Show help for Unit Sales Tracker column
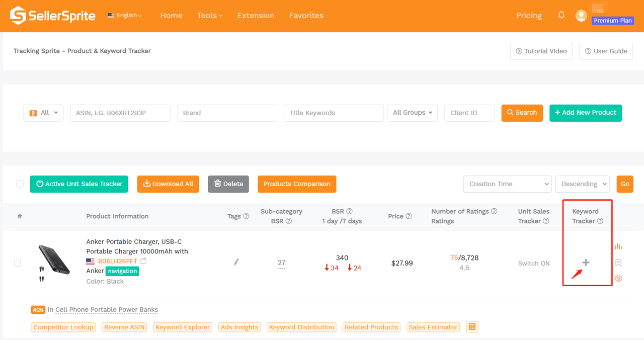Image resolution: width=644 pixels, height=340 pixels. (545, 221)
